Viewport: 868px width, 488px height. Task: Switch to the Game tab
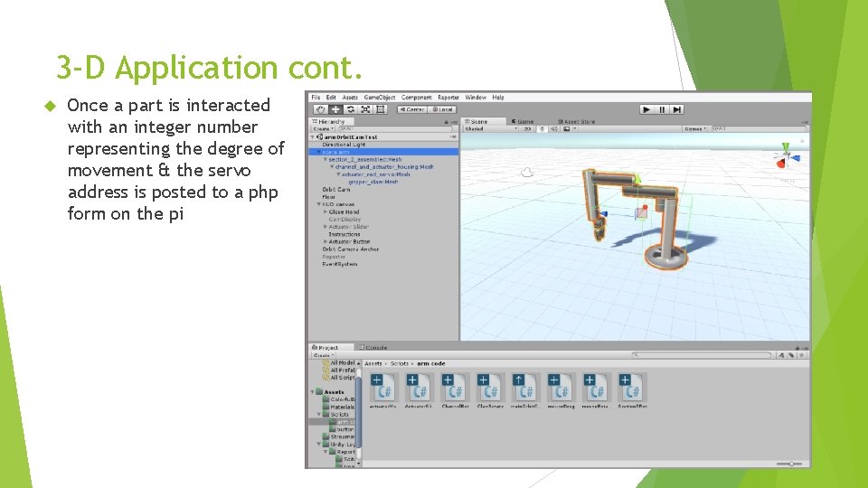click(523, 121)
